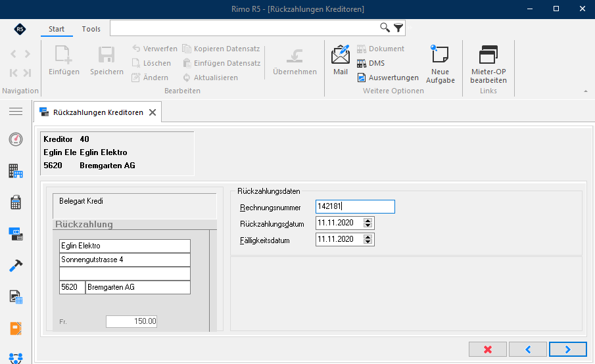This screenshot has width=595, height=364.
Task: Decrease the Fälligkeitsdatum with down arrow
Action: point(368,242)
